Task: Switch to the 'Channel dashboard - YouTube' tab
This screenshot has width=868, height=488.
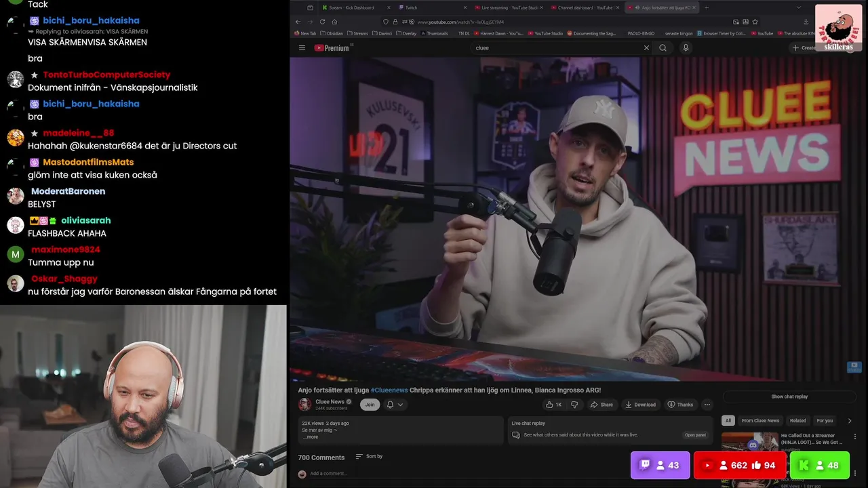Action: (x=585, y=7)
